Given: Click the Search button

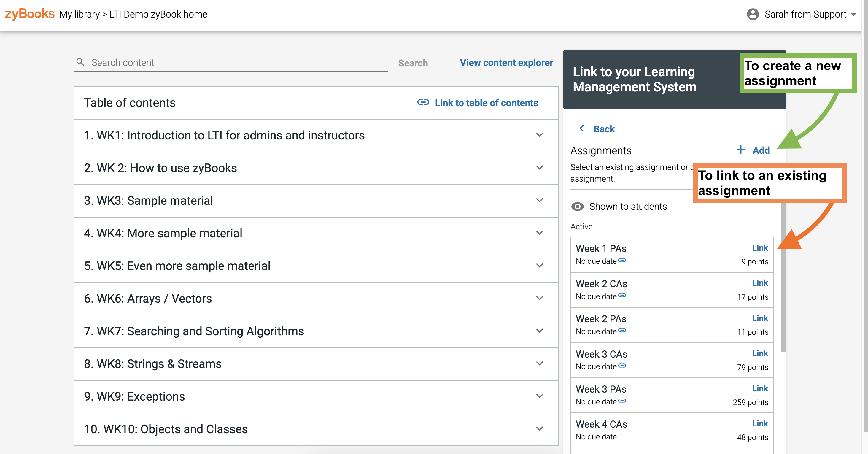Looking at the screenshot, I should 413,63.
